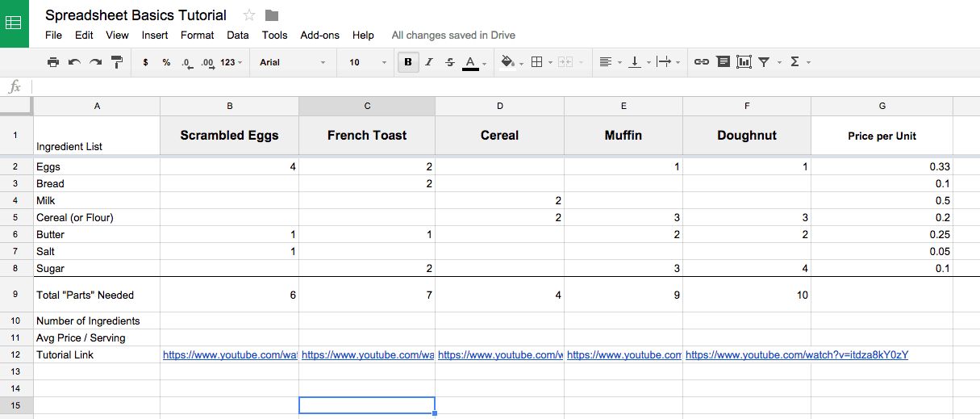This screenshot has width=980, height=419.
Task: Select the Paint format tool
Action: coord(116,62)
